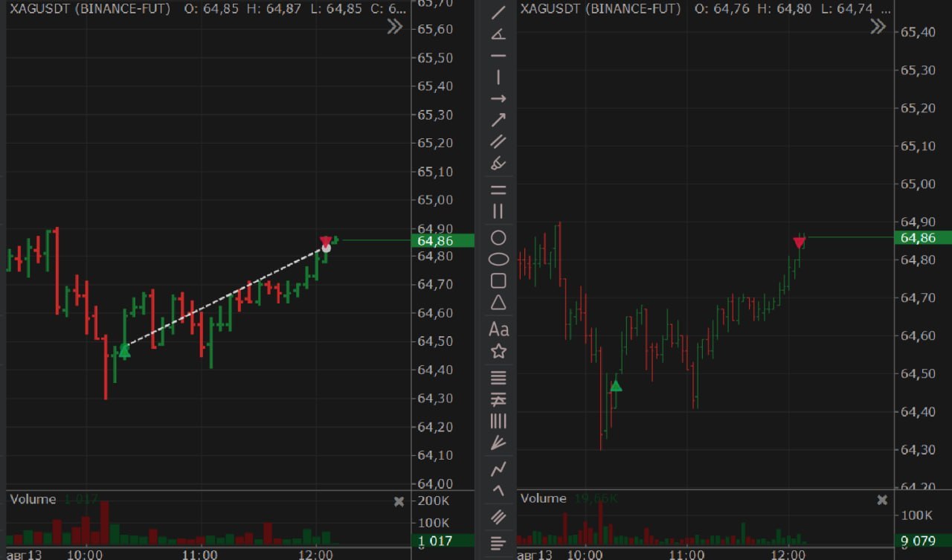
Task: Select the horizontal line tool
Action: 498,56
